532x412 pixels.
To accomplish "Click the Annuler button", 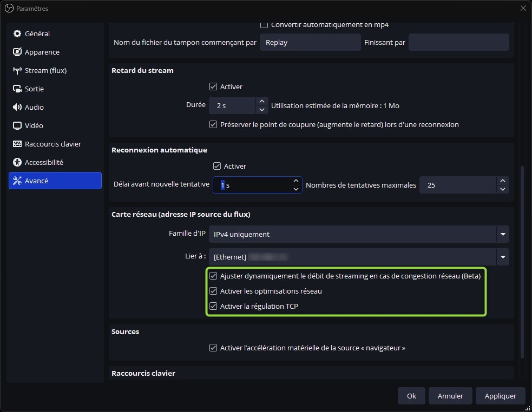I will coord(450,396).
